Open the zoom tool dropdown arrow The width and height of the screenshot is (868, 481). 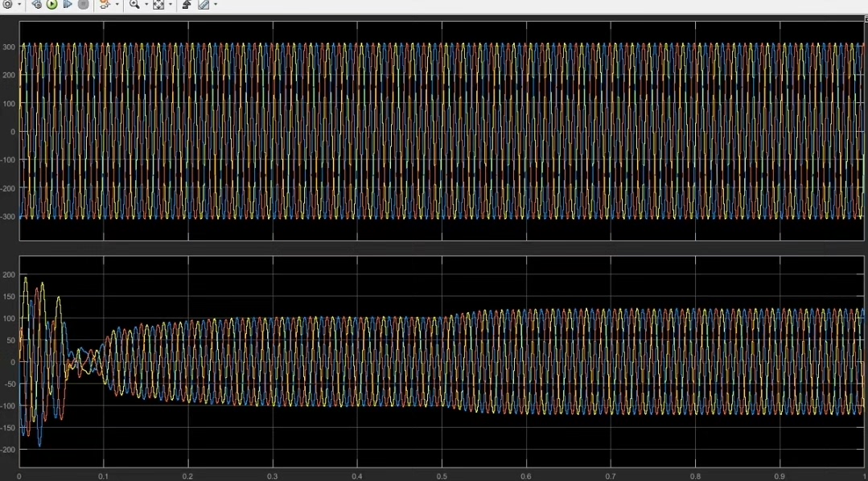146,5
